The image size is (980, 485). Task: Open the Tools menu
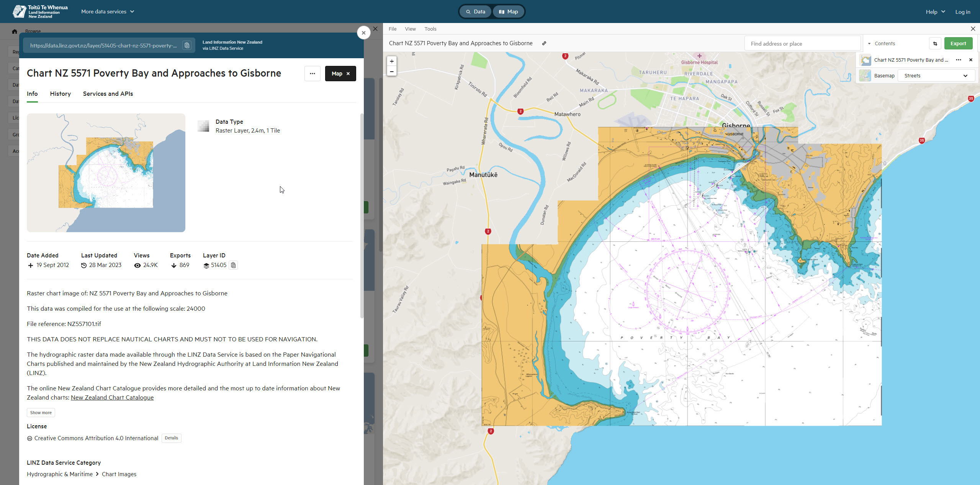click(x=430, y=29)
